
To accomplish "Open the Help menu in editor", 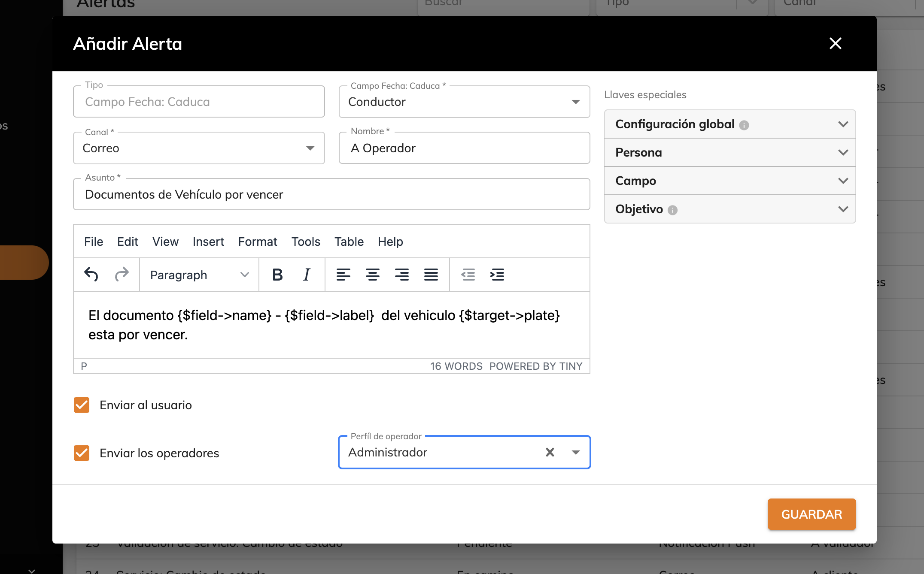I will [390, 242].
